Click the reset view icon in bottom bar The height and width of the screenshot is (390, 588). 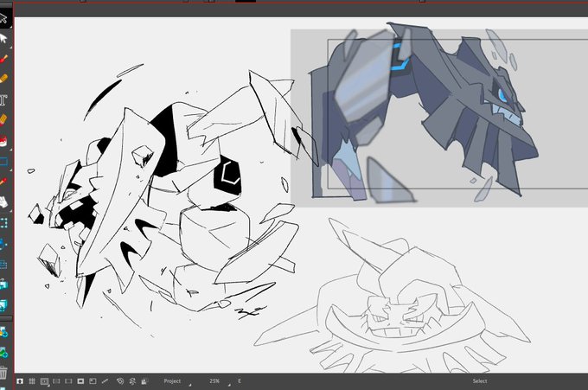pos(20,381)
